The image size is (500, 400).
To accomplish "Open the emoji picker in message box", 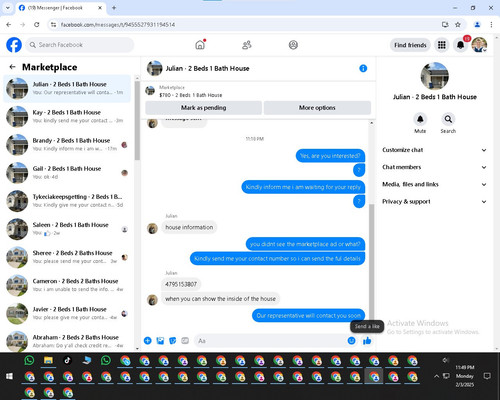I will [351, 341].
